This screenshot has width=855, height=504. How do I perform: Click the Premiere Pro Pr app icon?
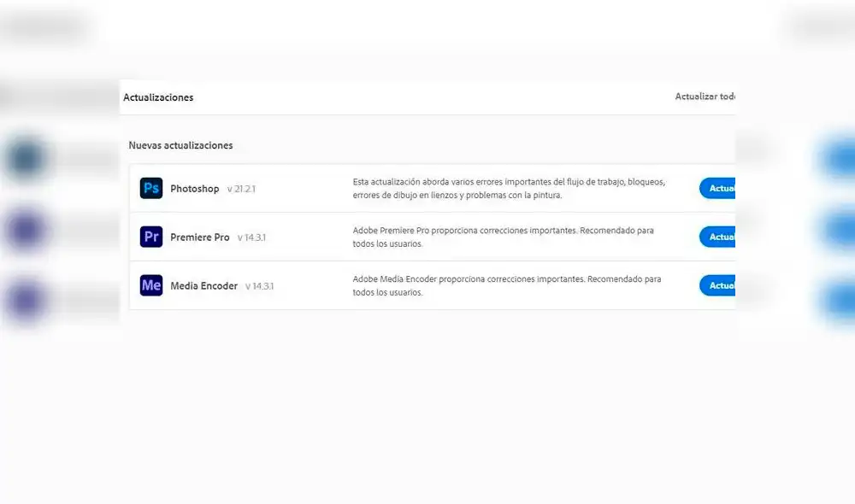point(151,237)
